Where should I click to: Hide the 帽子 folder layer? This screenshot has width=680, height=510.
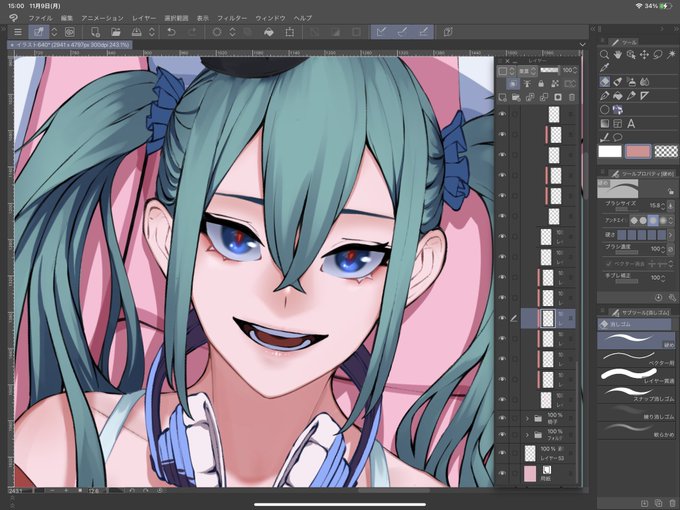[502, 418]
